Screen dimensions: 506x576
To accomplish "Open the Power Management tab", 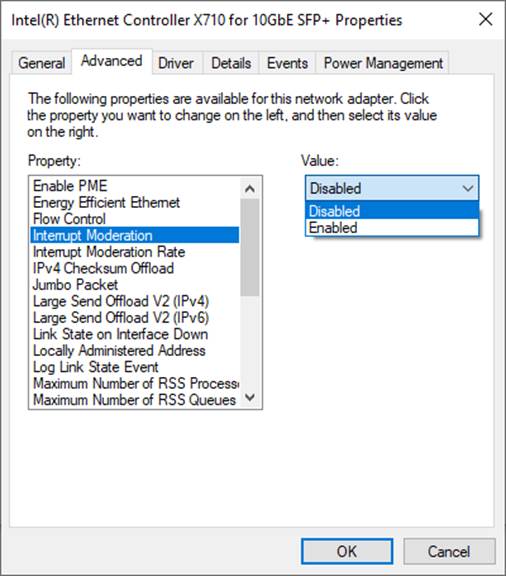I will coord(383,63).
